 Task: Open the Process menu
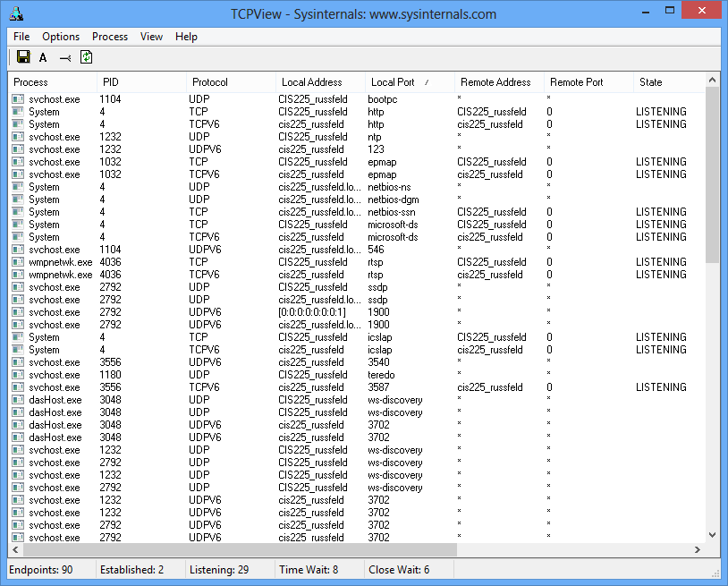110,37
